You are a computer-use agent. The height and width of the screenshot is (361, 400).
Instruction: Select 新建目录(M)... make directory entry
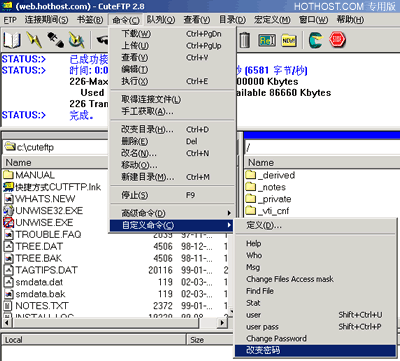point(173,177)
